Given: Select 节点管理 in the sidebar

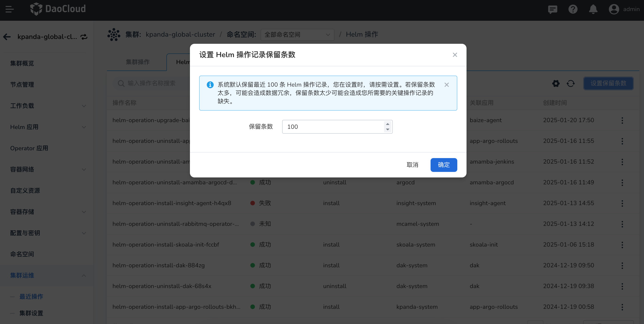Looking at the screenshot, I should pyautogui.click(x=22, y=85).
